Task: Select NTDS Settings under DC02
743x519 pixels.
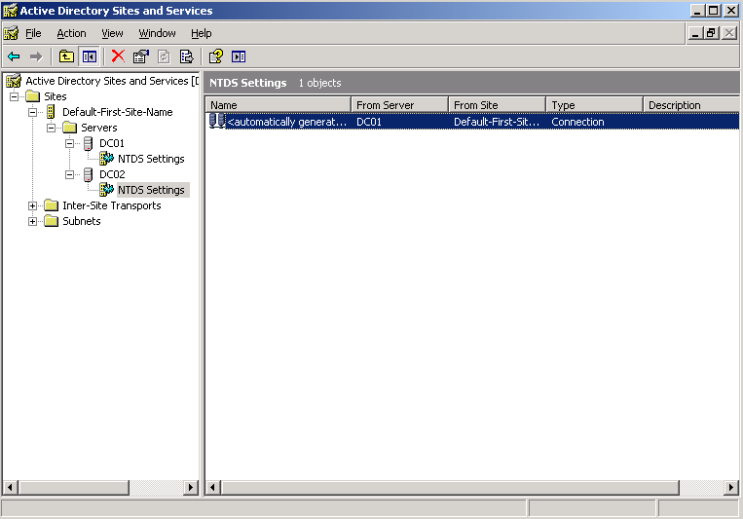Action: [151, 191]
